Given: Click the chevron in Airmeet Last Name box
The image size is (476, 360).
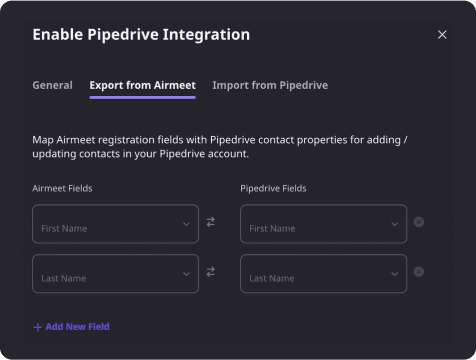Looking at the screenshot, I should pyautogui.click(x=186, y=274).
